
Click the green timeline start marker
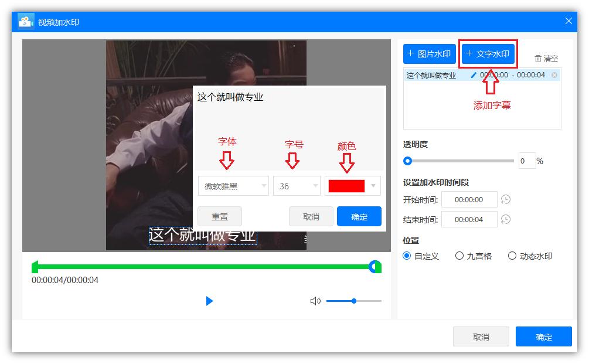35,267
